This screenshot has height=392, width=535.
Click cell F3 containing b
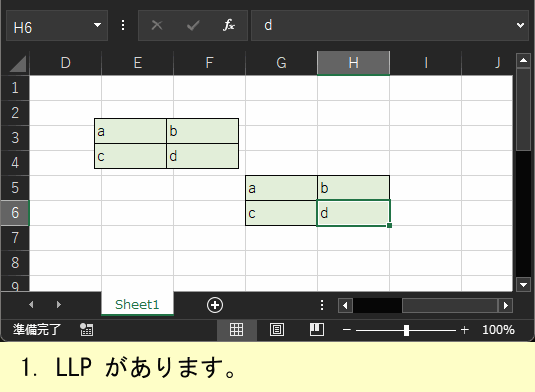click(x=202, y=131)
